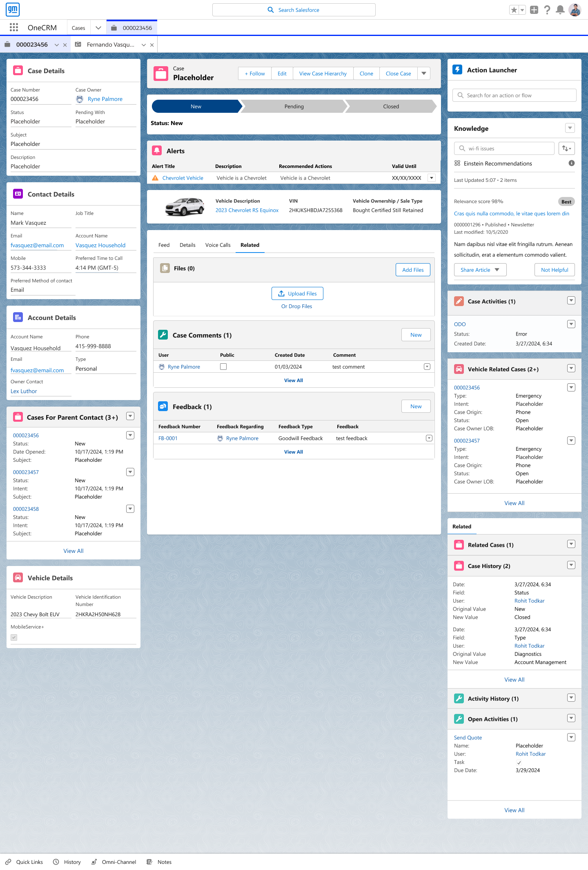This screenshot has width=588, height=870.
Task: Expand the Knowledge panel menu
Action: [570, 128]
